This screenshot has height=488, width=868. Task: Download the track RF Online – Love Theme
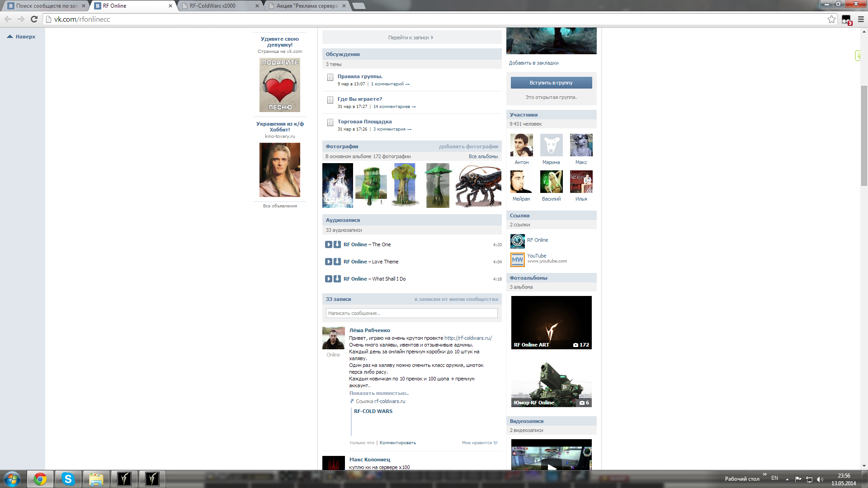[x=337, y=262]
